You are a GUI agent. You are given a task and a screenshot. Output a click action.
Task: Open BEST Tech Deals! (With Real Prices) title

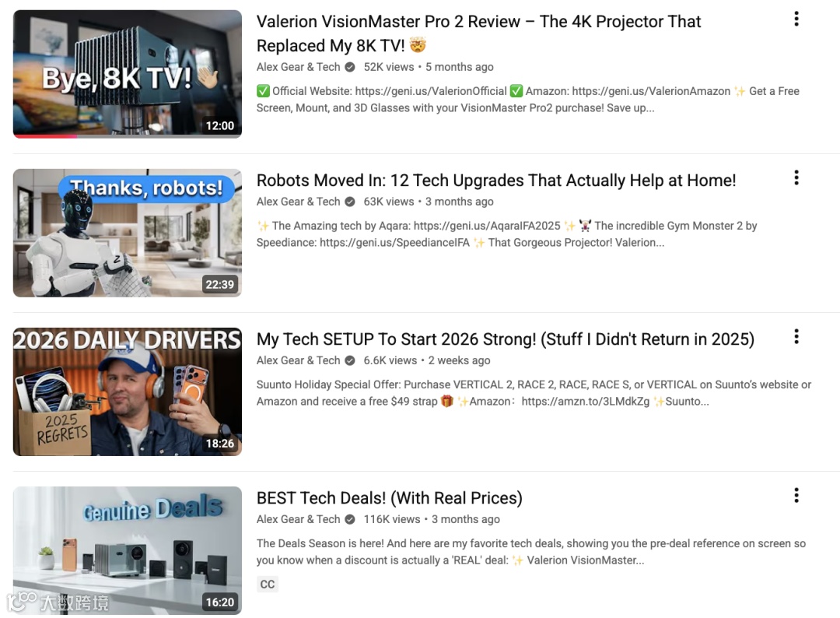390,498
